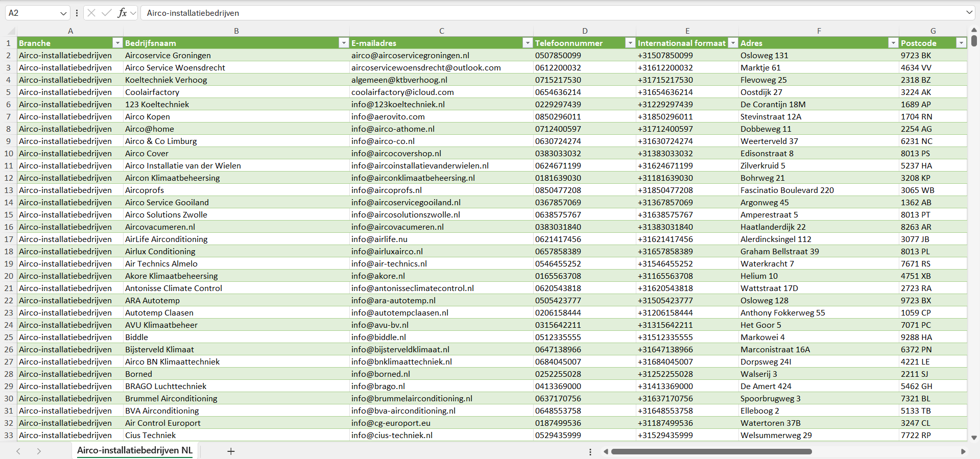Image resolution: width=980 pixels, height=459 pixels.
Task: Open the Bedrijfsnaam filter dropdown
Action: (x=344, y=43)
